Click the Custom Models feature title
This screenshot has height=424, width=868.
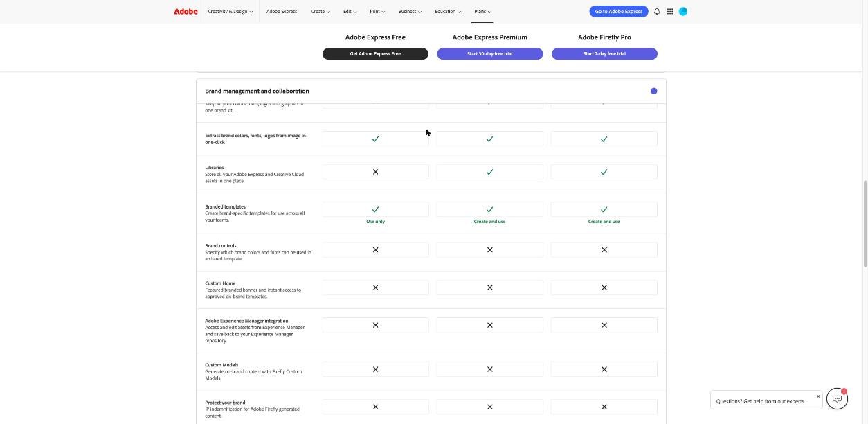221,365
